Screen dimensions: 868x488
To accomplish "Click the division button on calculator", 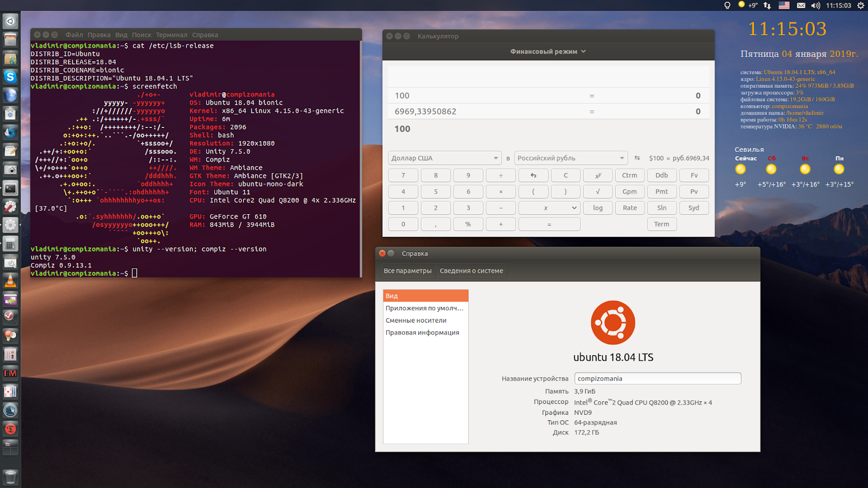I will (501, 175).
